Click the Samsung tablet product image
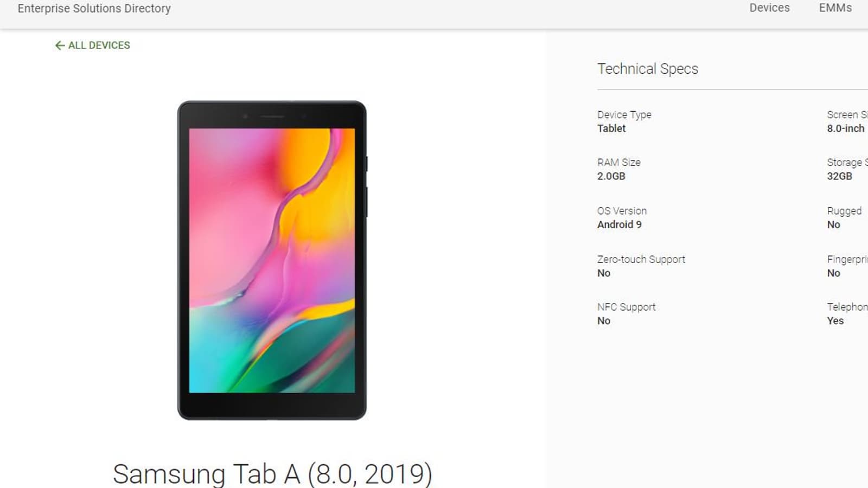Viewport: 868px width, 488px height. pyautogui.click(x=272, y=260)
